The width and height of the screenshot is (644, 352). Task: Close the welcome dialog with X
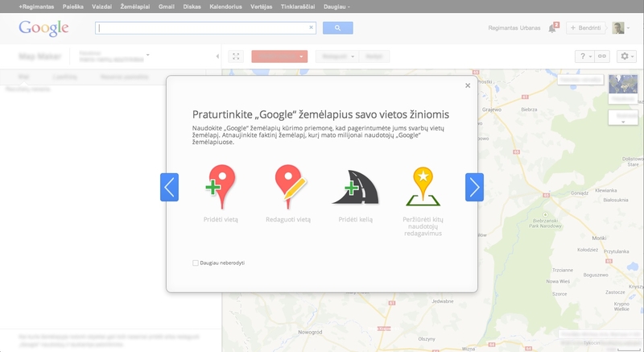[468, 85]
